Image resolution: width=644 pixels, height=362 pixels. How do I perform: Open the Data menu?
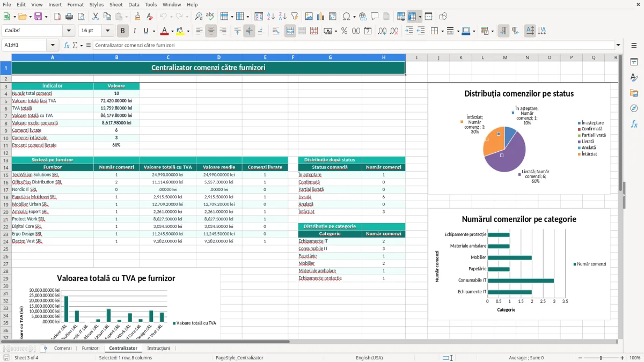tap(134, 4)
